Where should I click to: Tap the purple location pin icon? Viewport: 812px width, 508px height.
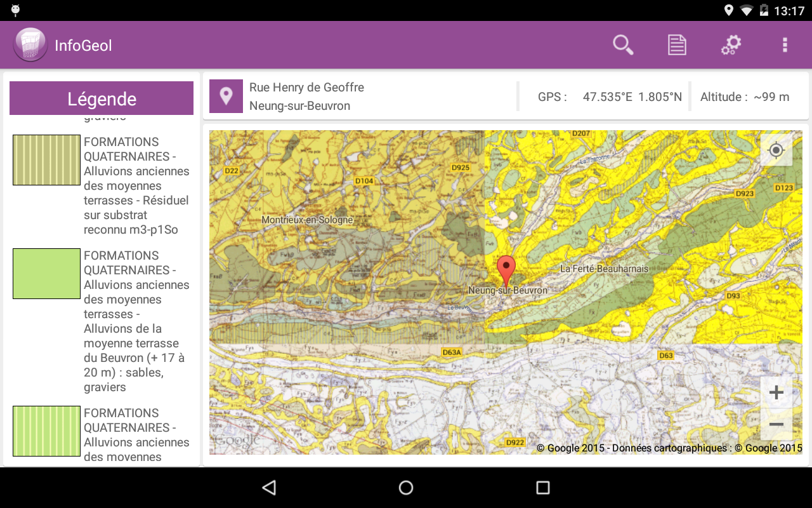[x=226, y=97]
